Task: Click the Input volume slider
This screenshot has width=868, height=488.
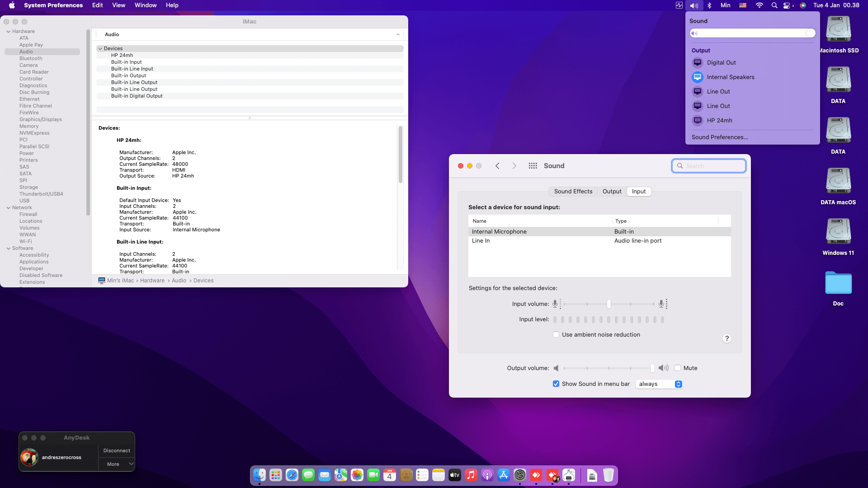Action: 609,304
